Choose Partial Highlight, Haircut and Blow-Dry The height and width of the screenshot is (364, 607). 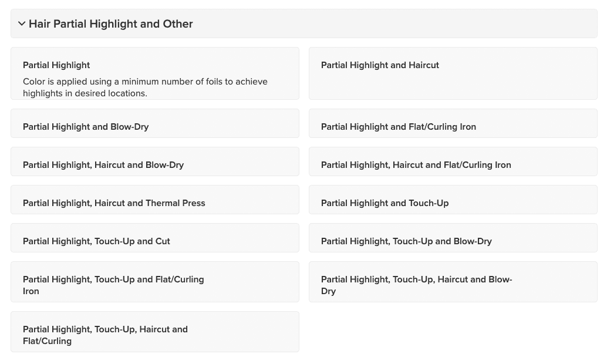[x=155, y=161]
